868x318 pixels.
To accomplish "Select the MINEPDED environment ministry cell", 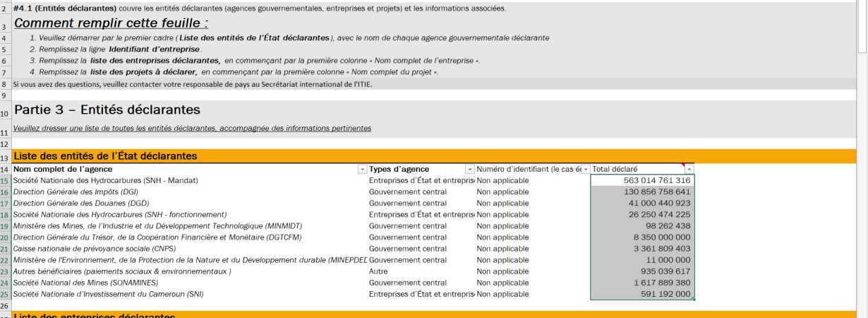I will click(x=190, y=260).
